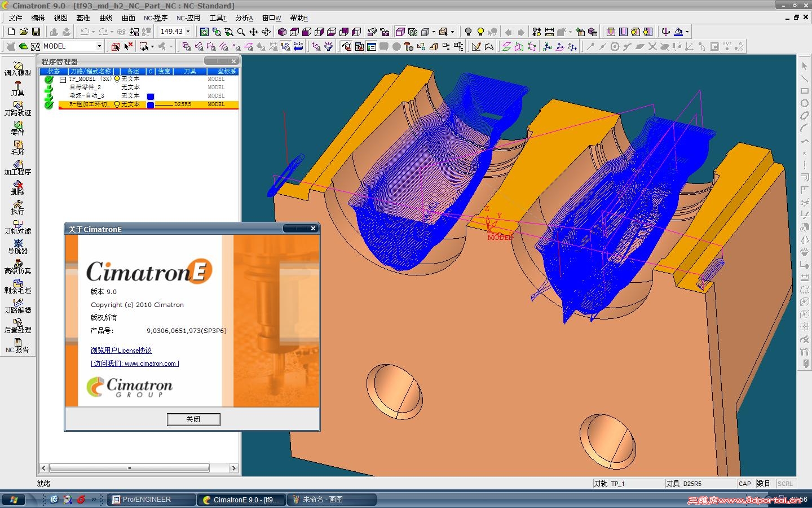Screen dimensions: 812x508
Task: Open the MODEL coordinate system dropdown
Action: point(99,46)
